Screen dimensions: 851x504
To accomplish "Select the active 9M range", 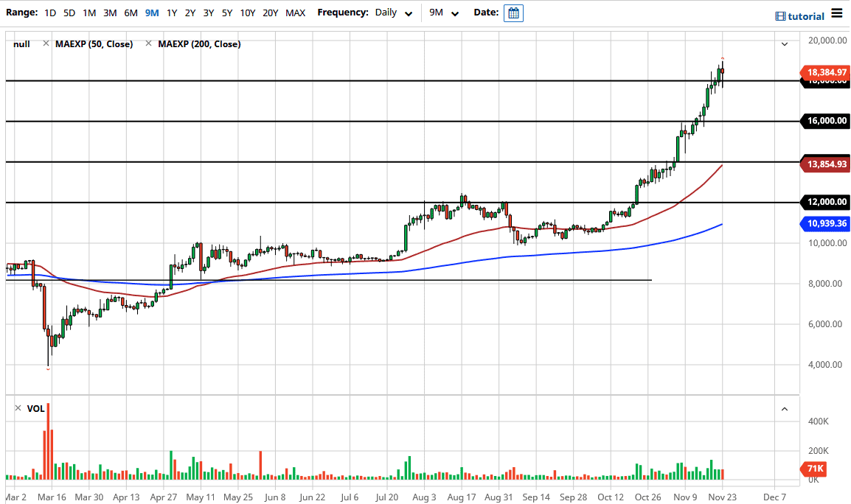I will click(152, 13).
